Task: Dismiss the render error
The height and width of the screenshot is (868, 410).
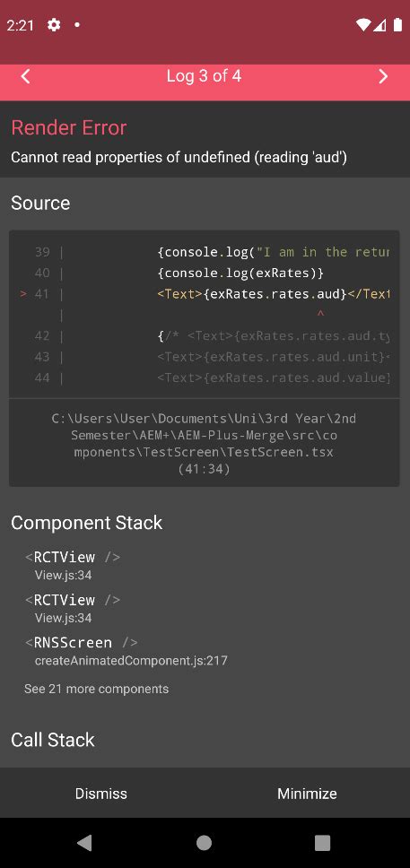Action: [x=101, y=794]
